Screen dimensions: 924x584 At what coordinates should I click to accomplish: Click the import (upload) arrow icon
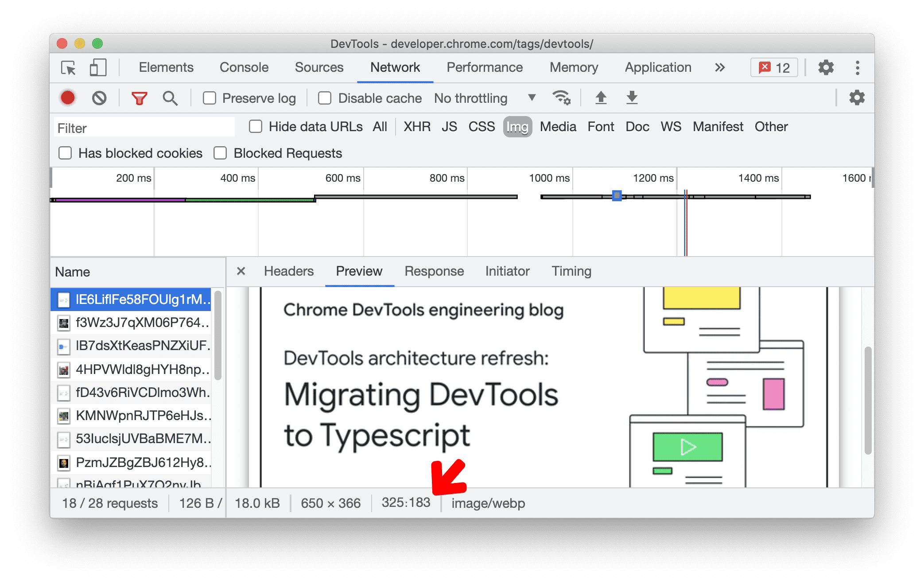601,98
